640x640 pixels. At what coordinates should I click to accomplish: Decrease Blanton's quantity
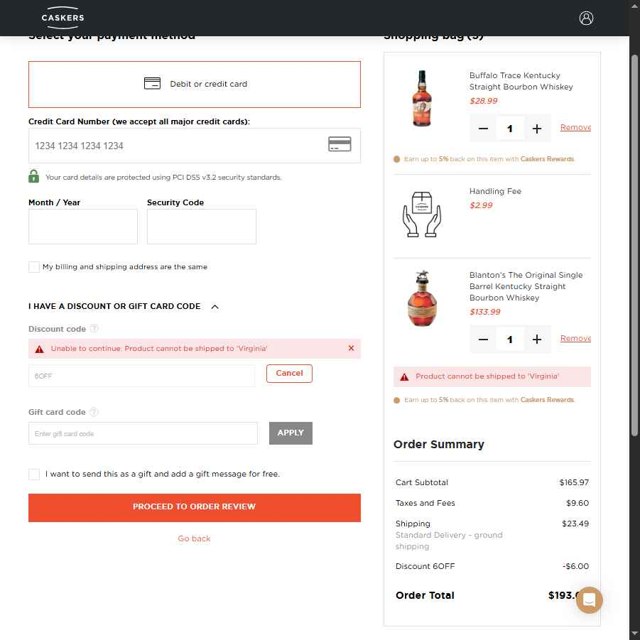(483, 339)
